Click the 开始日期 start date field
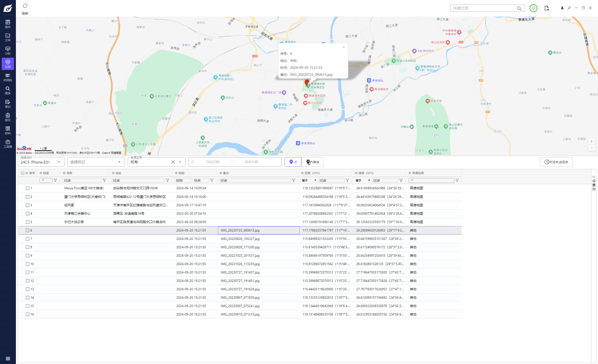This screenshot has width=598, height=364. (212, 162)
